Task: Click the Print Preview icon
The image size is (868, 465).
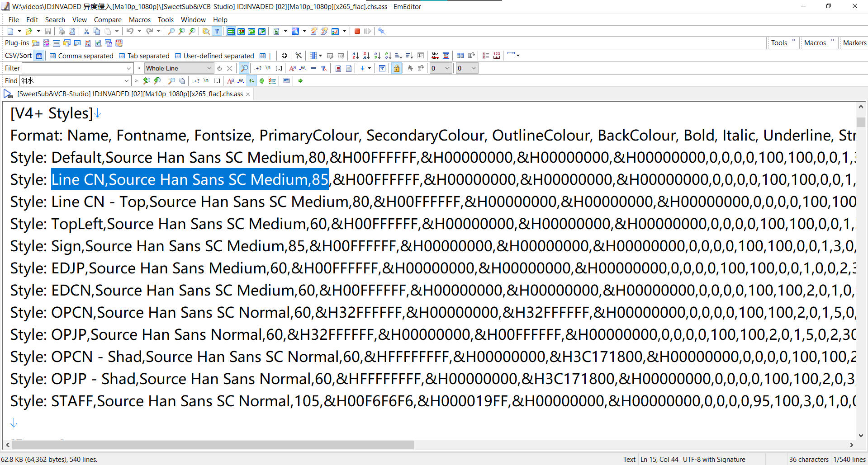Action: [x=72, y=31]
